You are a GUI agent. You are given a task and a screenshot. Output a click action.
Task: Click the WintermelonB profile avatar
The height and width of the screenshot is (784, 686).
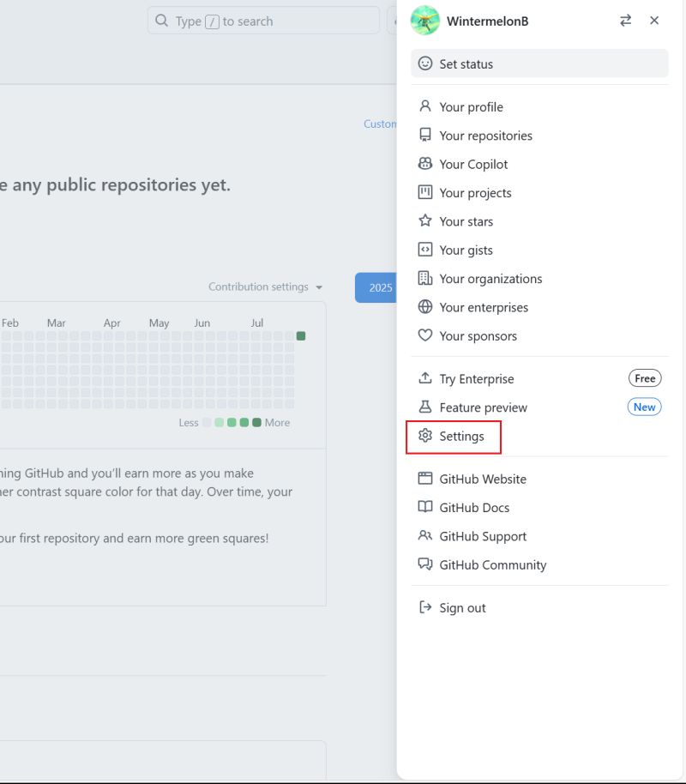click(424, 20)
